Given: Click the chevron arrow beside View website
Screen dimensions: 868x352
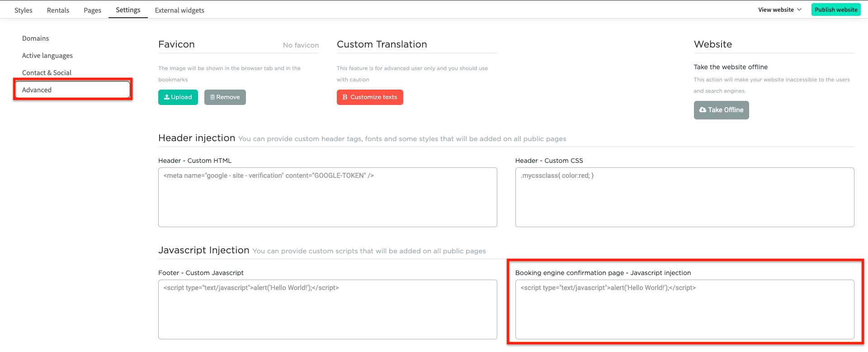Looking at the screenshot, I should [799, 10].
